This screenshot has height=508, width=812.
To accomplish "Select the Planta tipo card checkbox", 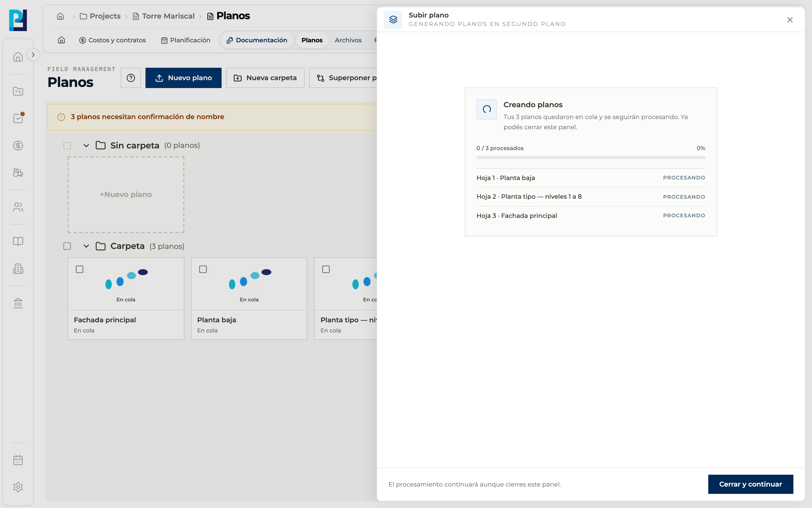I will click(x=326, y=269).
